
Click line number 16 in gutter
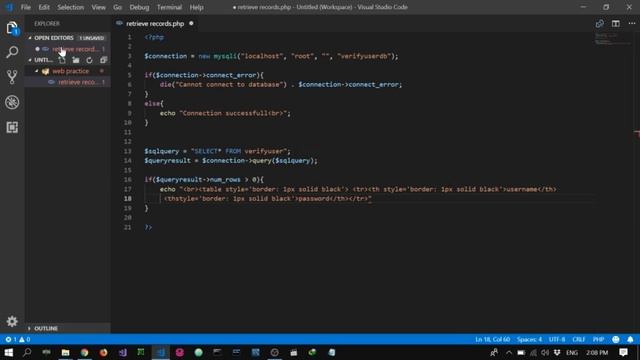[127, 180]
